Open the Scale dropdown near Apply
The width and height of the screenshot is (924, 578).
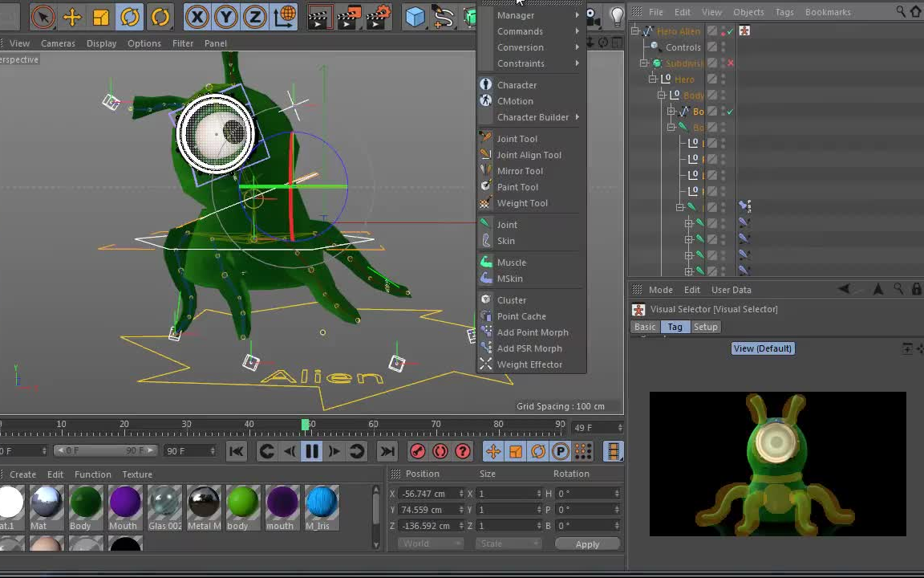click(509, 543)
